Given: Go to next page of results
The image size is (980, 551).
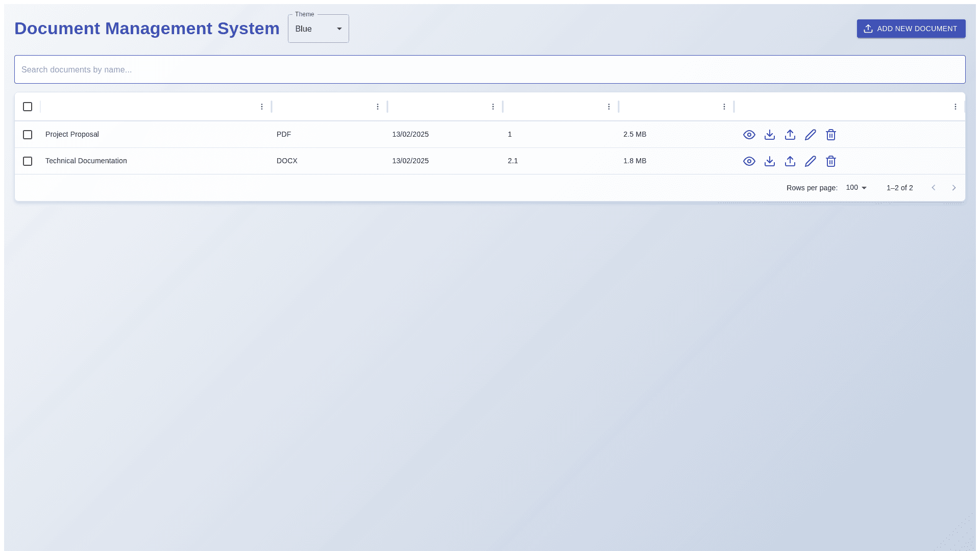Looking at the screenshot, I should tap(953, 188).
